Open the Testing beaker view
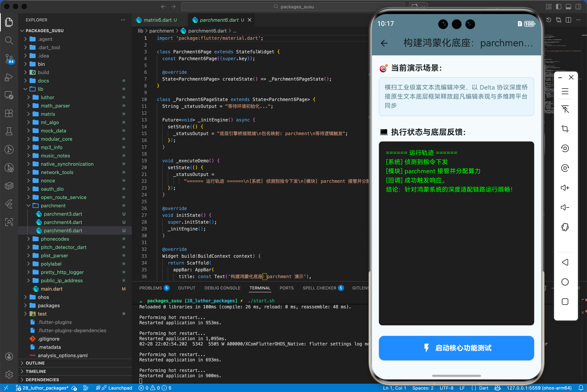Screen dimensions: 587x392 pos(9,131)
